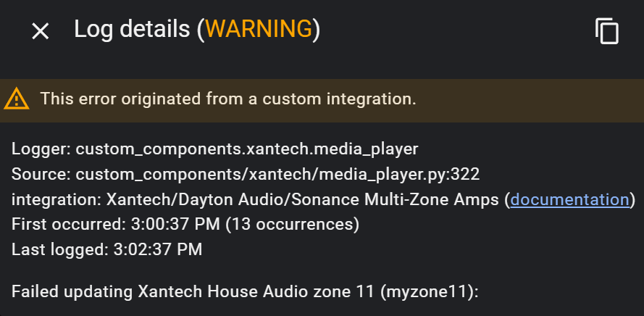644x316 pixels.
Task: Select the custom_components.xantech.media_player logger name
Action: tap(247, 149)
